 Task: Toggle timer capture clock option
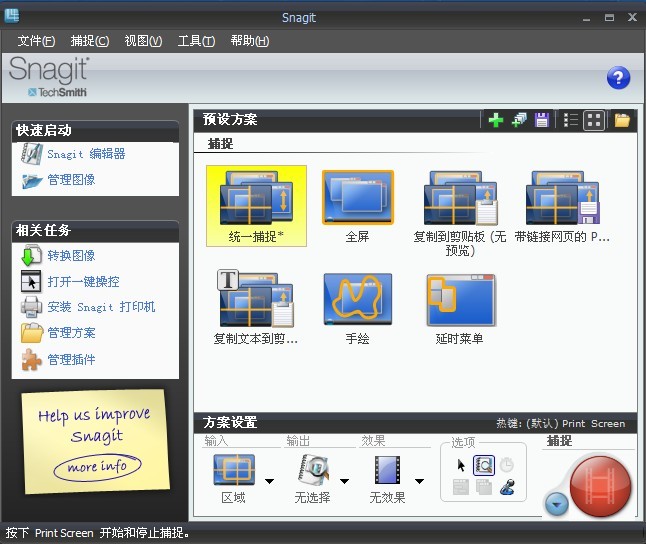(506, 465)
